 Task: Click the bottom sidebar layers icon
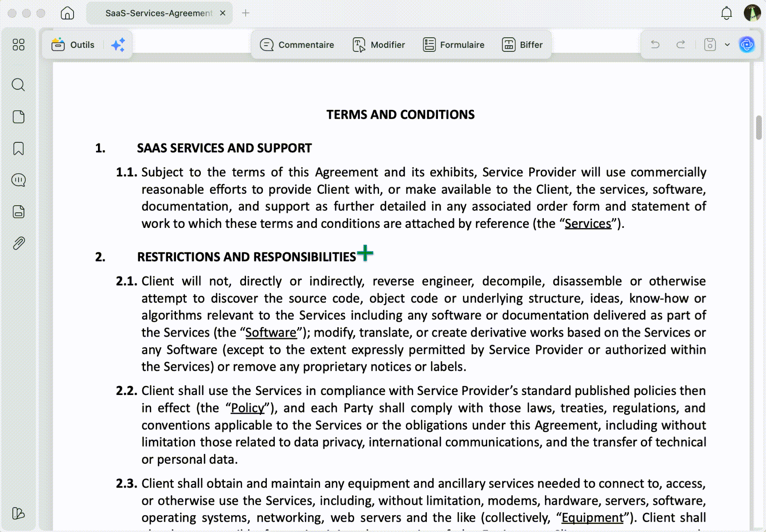point(19,513)
